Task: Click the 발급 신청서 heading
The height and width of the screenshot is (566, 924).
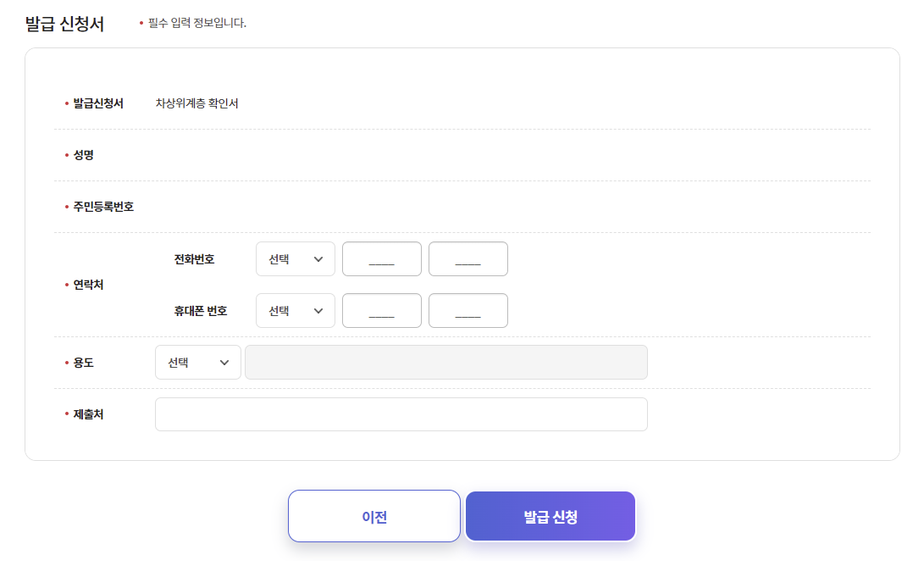Action: click(x=65, y=25)
